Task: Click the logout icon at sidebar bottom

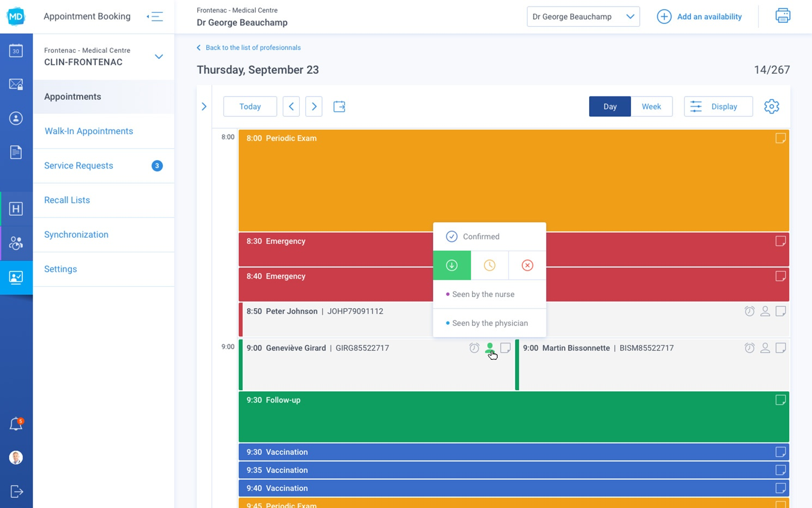Action: (16, 491)
